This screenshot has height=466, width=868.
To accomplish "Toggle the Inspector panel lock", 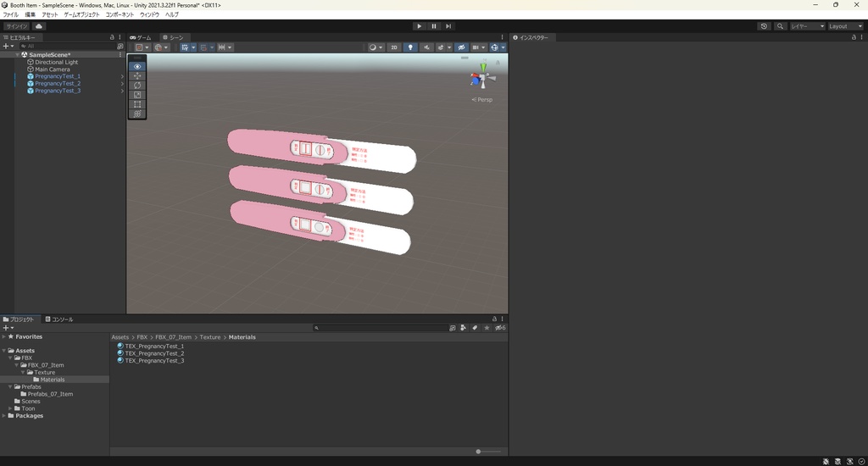I will [854, 37].
